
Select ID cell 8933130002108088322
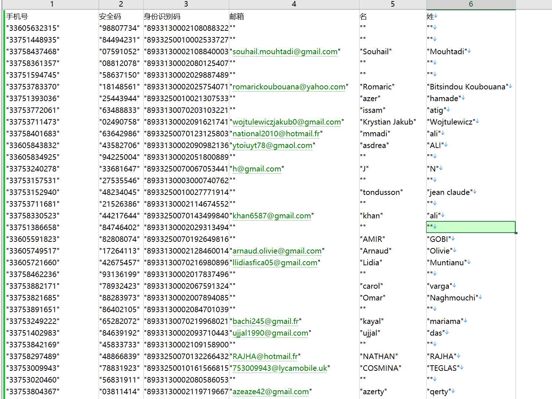tap(187, 28)
